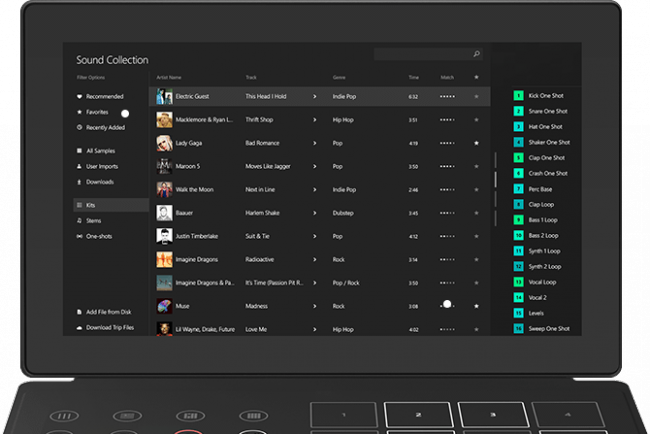The image size is (650, 434).
Task: Click the Recommended heart icon
Action: [x=79, y=97]
